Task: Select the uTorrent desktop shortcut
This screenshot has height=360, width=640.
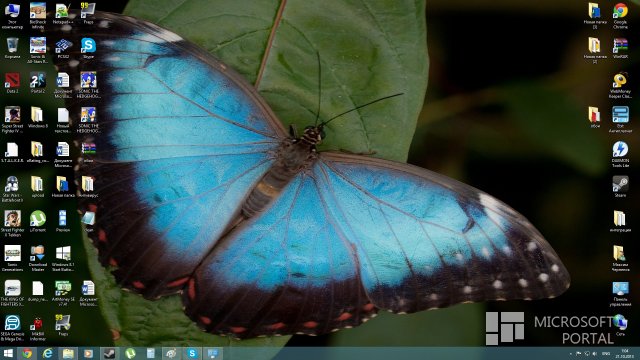Action: [38, 222]
